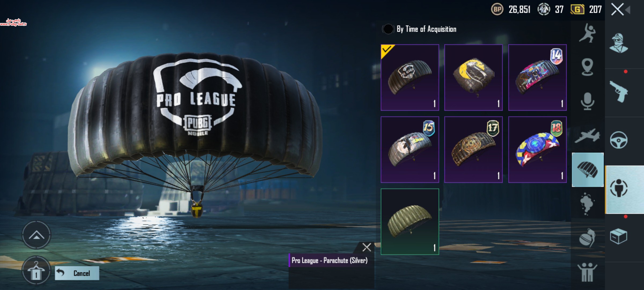Select the Season 18 colorful parachute
The width and height of the screenshot is (644, 290).
[537, 150]
